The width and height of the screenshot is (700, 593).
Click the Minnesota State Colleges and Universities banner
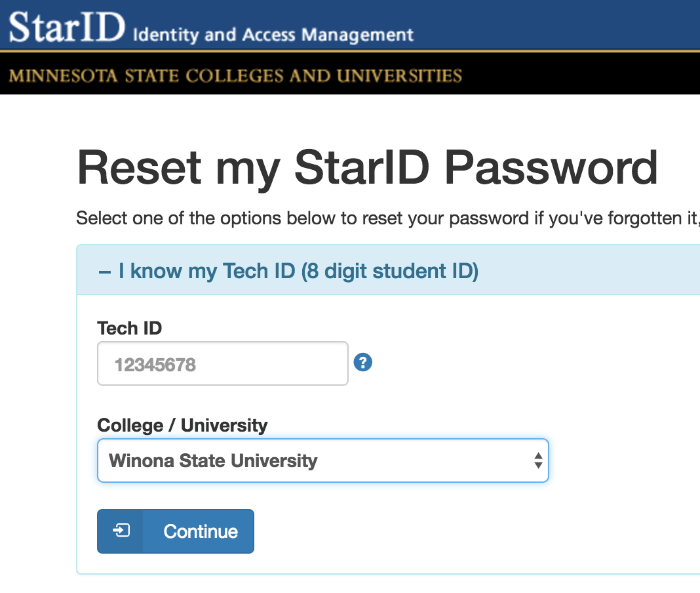click(236, 75)
